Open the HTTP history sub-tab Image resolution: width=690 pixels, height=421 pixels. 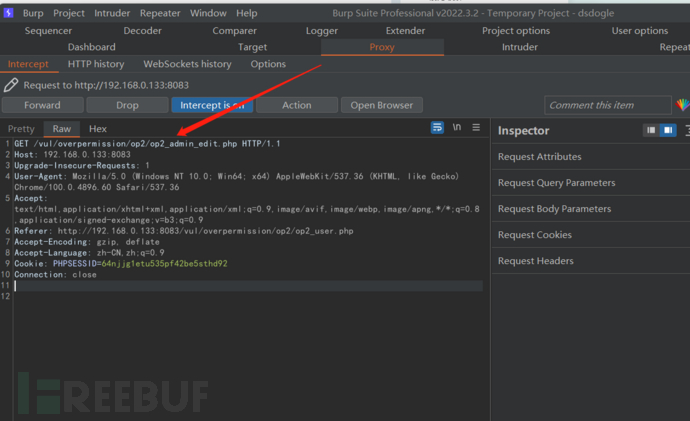point(96,64)
